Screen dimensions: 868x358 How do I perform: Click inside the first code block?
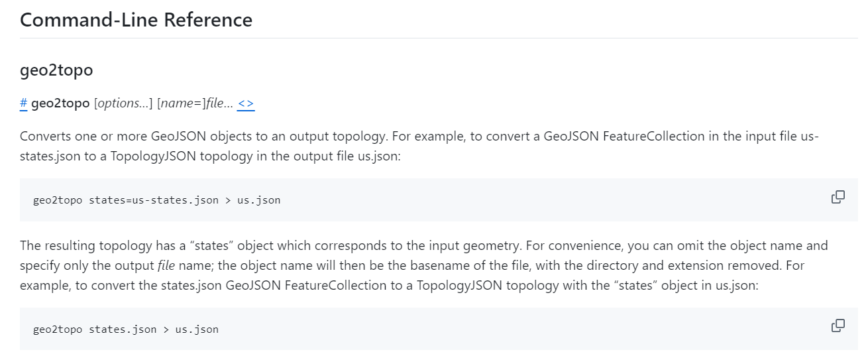439,200
